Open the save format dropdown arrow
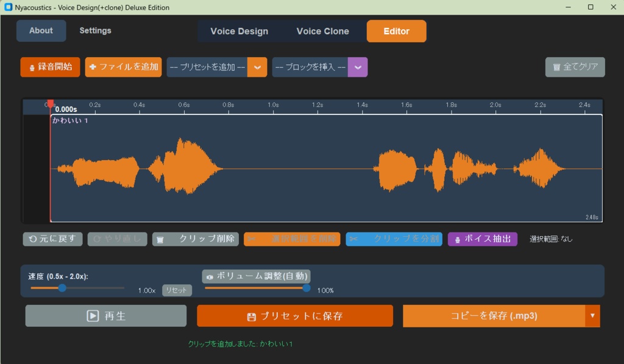Screen dimensions: 624x364 tap(592, 316)
